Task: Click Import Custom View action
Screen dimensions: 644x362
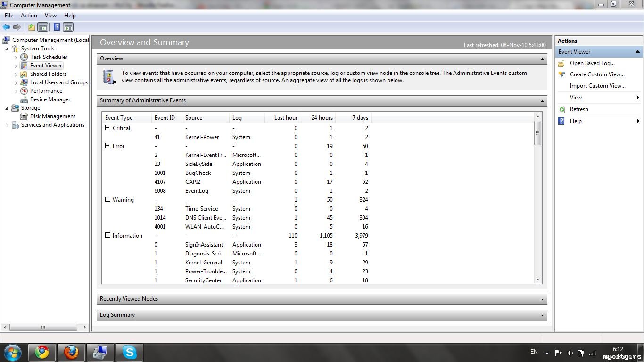Action: coord(597,86)
